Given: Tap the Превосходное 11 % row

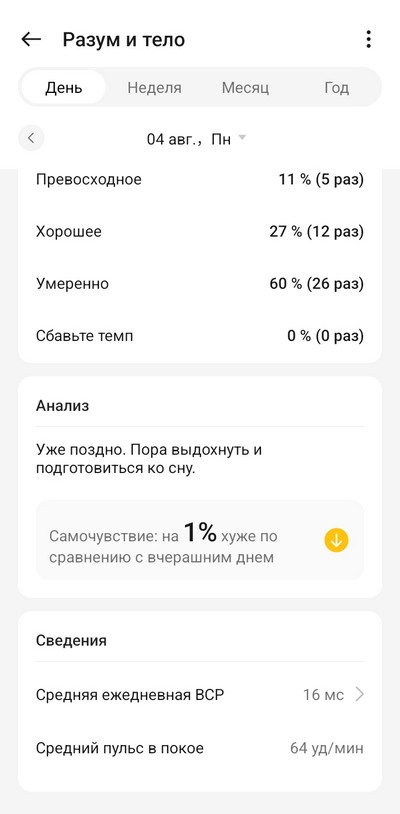Looking at the screenshot, I should 200,180.
